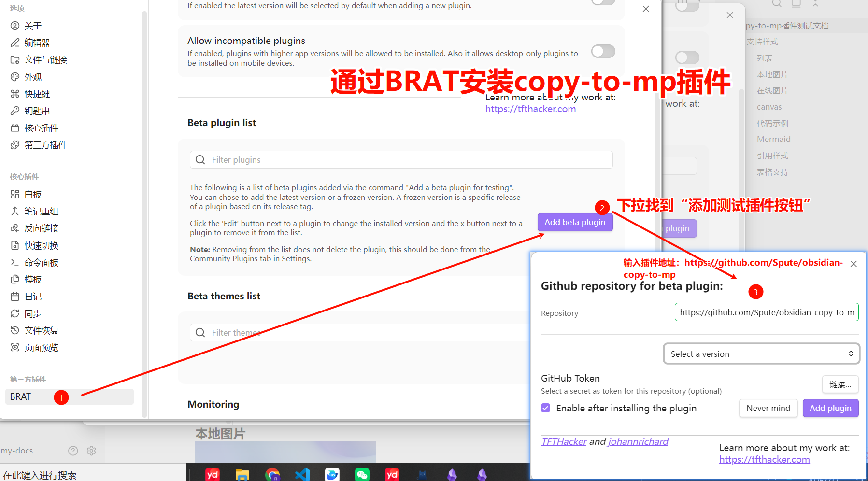
Task: Click the Add beta plugin button
Action: tap(575, 222)
